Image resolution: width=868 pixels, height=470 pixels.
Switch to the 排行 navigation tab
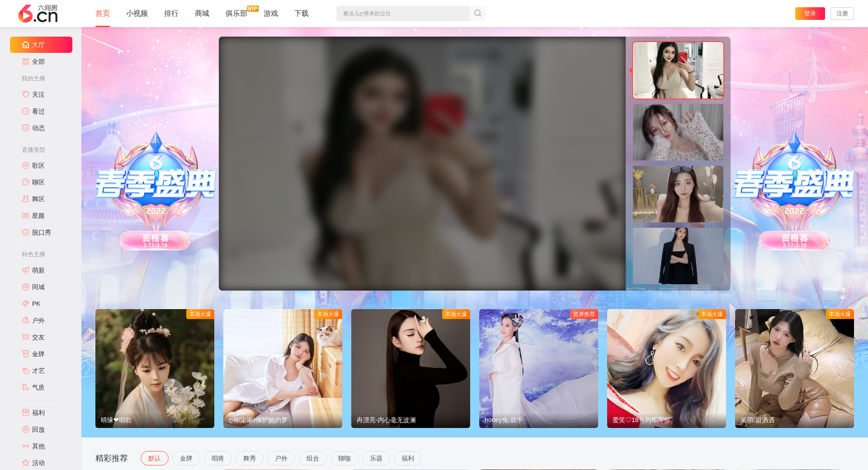(171, 14)
